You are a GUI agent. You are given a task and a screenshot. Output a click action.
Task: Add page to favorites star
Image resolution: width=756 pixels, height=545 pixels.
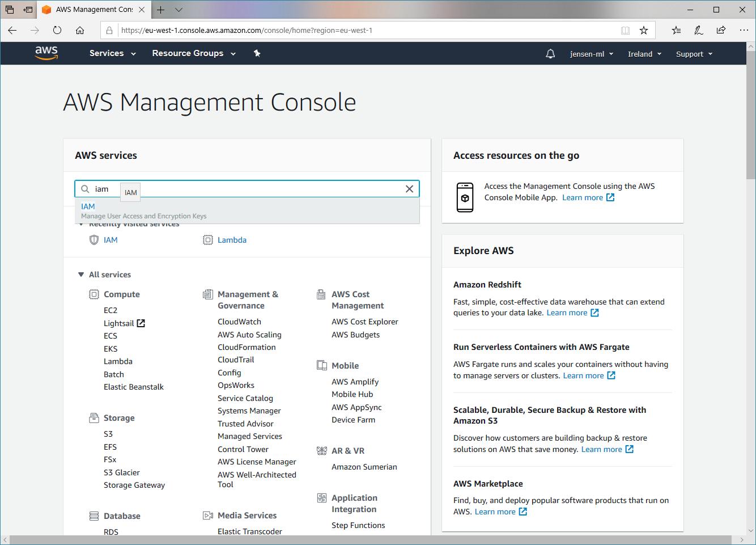pyautogui.click(x=643, y=30)
